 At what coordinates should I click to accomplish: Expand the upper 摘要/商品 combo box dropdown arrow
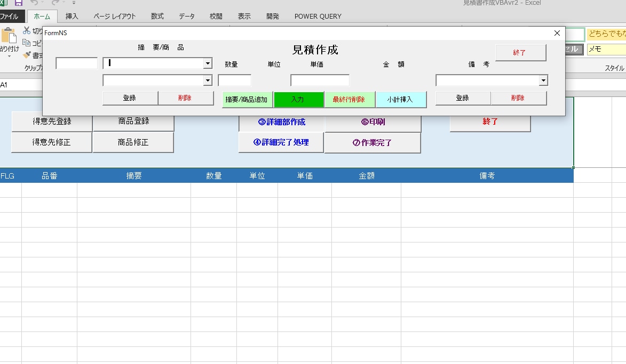click(x=208, y=63)
